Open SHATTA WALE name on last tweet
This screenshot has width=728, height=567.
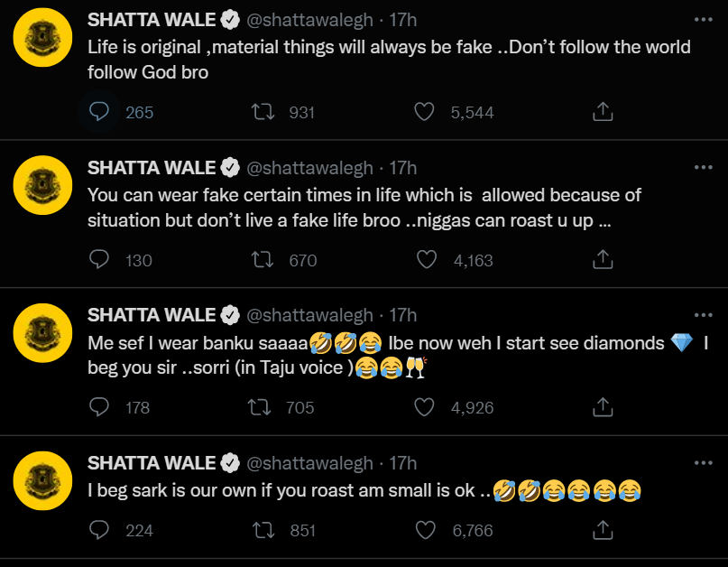(x=152, y=463)
